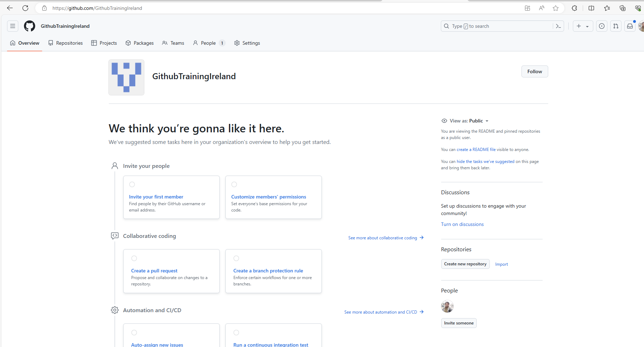Expand the View as: Public dropdown
Screen dimensions: 644x347
point(465,121)
